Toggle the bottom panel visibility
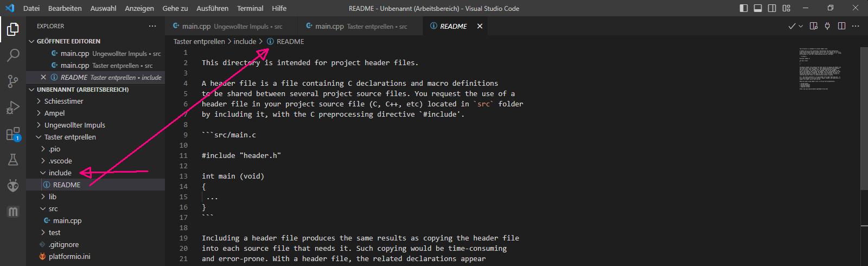The width and height of the screenshot is (868, 266). [758, 8]
